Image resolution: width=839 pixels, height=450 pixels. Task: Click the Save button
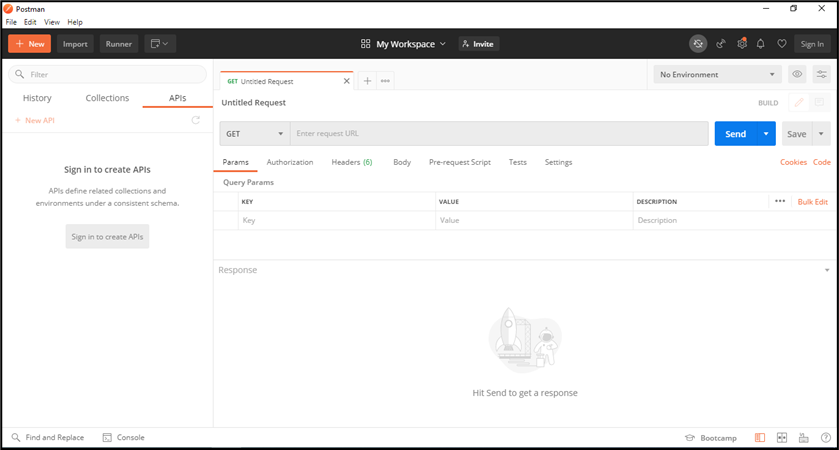[797, 134]
